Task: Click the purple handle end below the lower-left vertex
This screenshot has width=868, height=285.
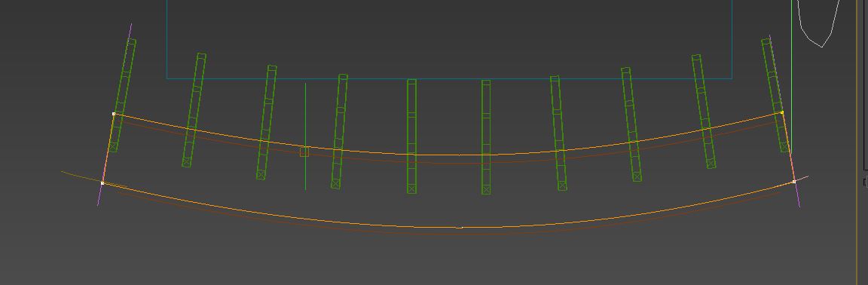Action: 98,205
